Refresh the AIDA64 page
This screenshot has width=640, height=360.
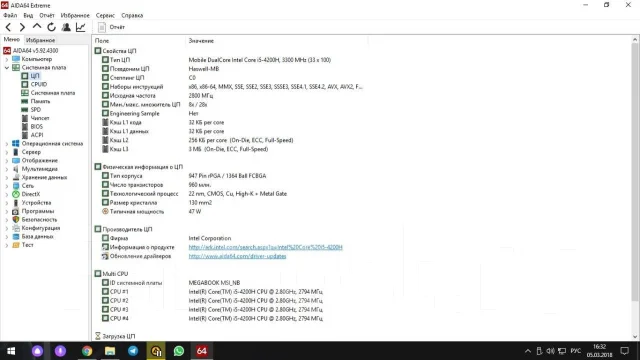coord(51,27)
